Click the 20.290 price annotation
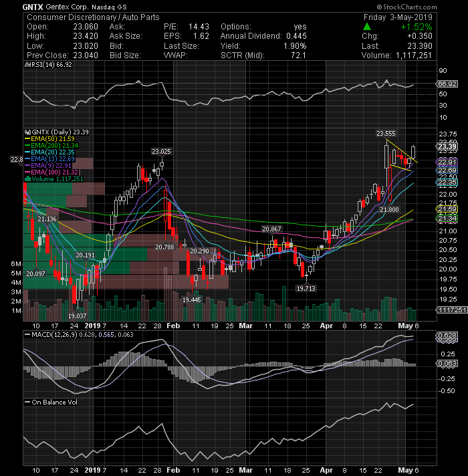This screenshot has width=468, height=476. point(199,251)
